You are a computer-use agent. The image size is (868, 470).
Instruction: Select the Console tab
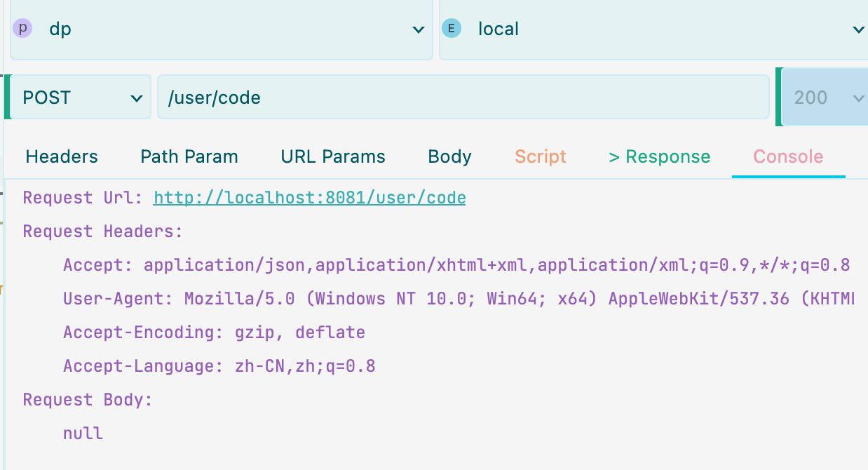(788, 156)
